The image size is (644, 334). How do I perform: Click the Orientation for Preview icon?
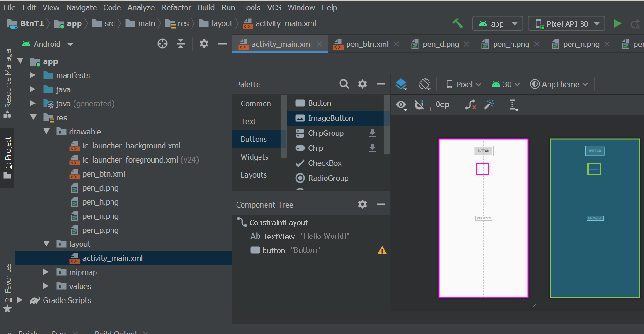click(x=425, y=84)
